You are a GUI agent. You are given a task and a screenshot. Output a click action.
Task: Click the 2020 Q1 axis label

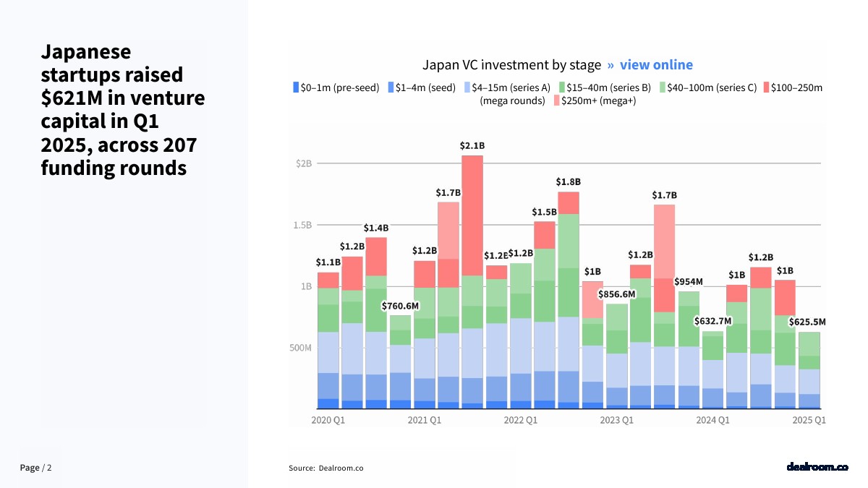coord(328,420)
